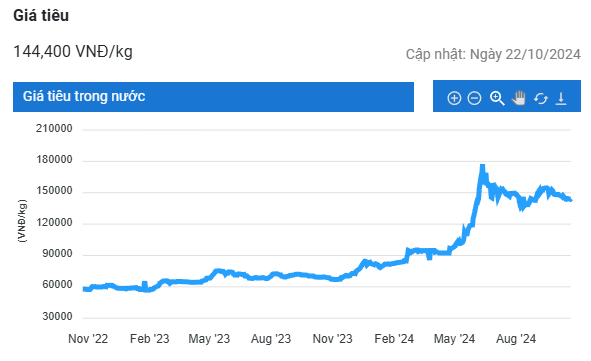Image resolution: width=591 pixels, height=361 pixels.
Task: Click the zoom in plus icon
Action: (454, 98)
